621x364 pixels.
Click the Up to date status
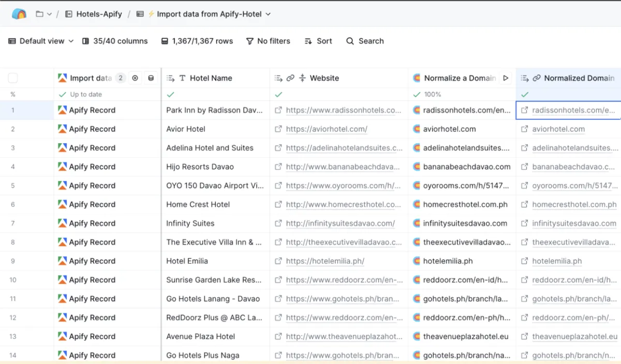(80, 95)
